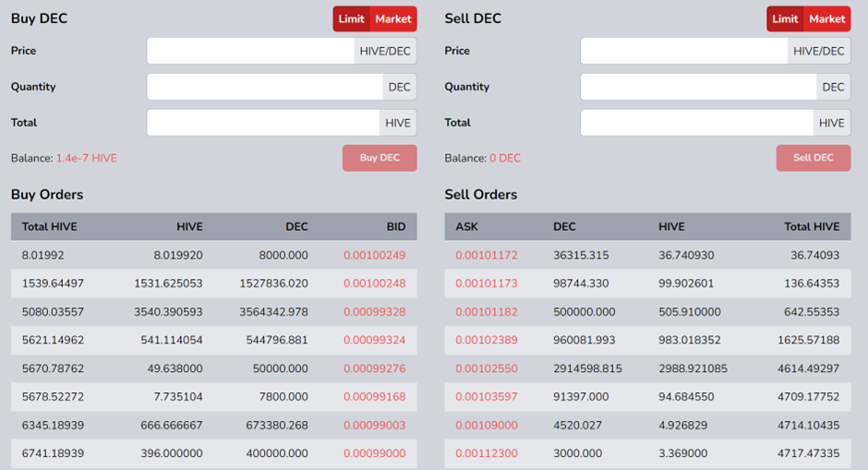The width and height of the screenshot is (868, 470).
Task: Select bid price 0.00100249
Action: [x=374, y=255]
